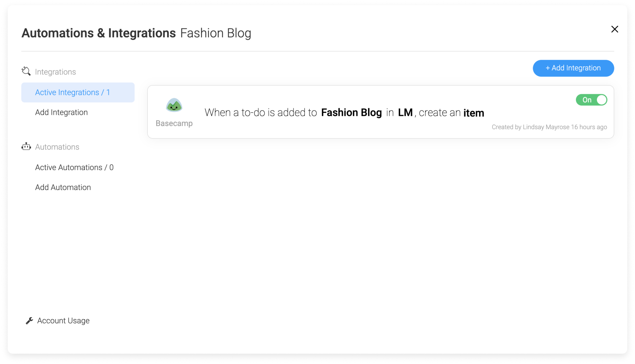
Task: Click the bold item field in recipe
Action: [x=474, y=113]
